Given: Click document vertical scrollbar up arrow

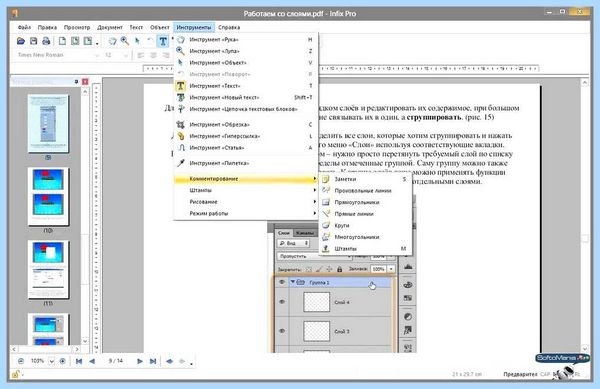Looking at the screenshot, I should coord(585,82).
